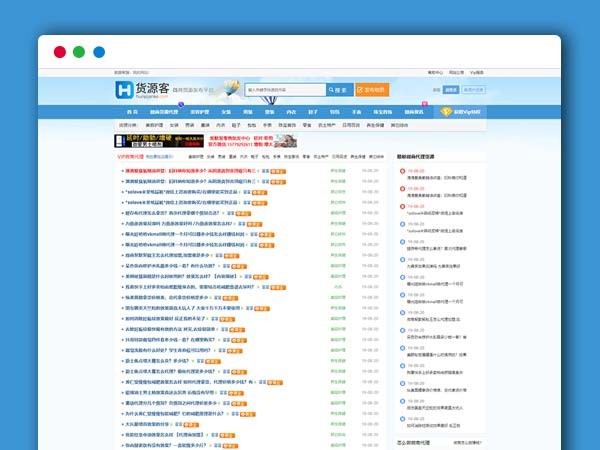Click the green window dot in title bar
Screen dimensions: 600x450
coord(79,52)
